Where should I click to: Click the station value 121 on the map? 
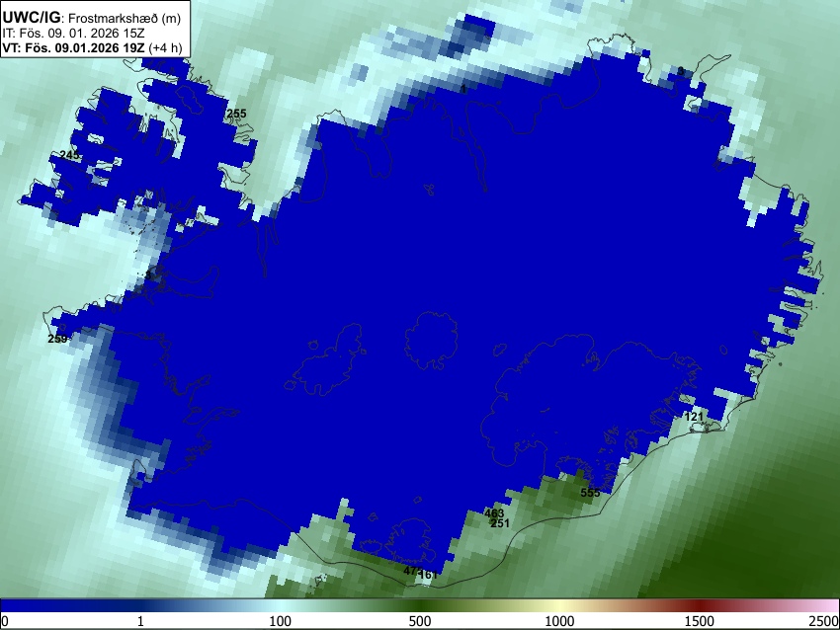point(694,417)
